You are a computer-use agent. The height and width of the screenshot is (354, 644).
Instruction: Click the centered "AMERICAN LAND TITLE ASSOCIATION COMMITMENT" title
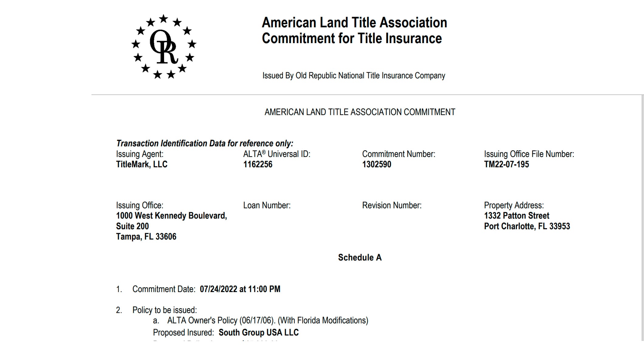pyautogui.click(x=360, y=112)
